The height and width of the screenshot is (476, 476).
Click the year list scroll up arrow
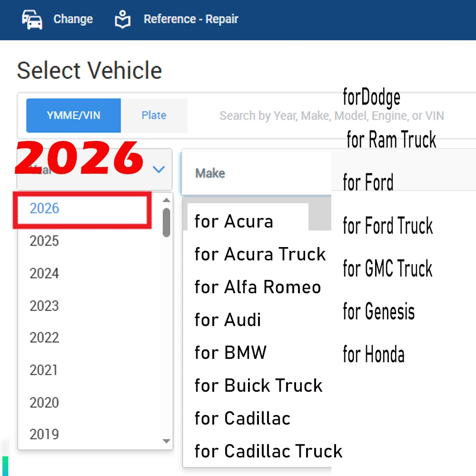[166, 200]
